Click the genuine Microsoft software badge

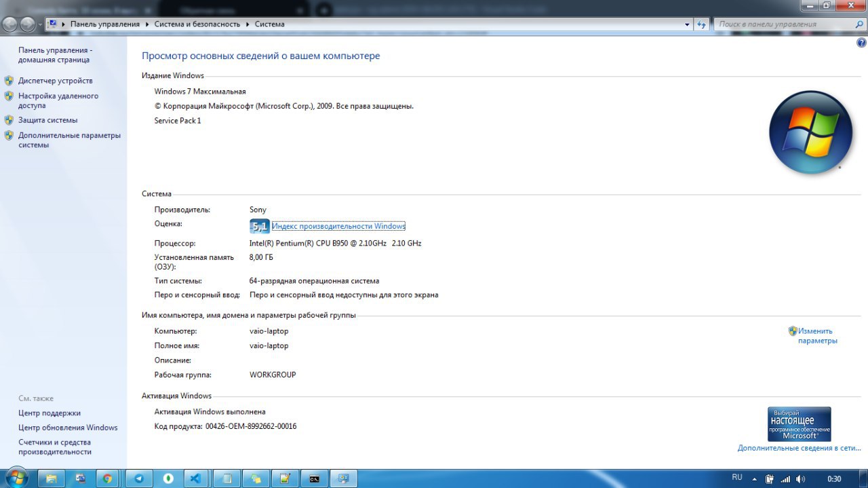(x=799, y=424)
